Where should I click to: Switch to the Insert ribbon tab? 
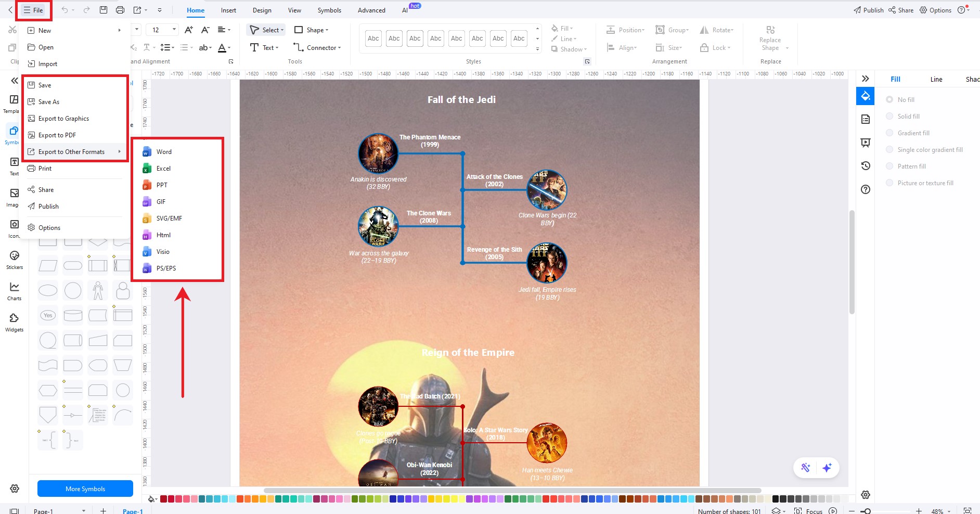228,10
